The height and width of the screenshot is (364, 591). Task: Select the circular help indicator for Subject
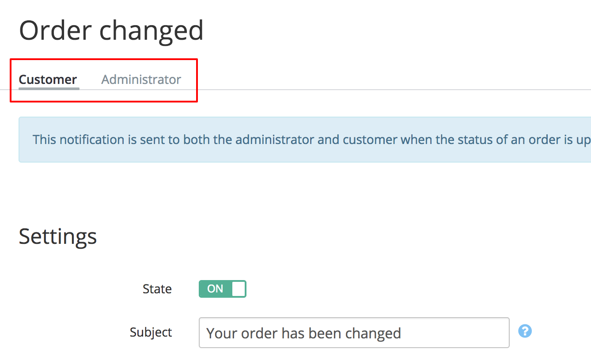(525, 331)
